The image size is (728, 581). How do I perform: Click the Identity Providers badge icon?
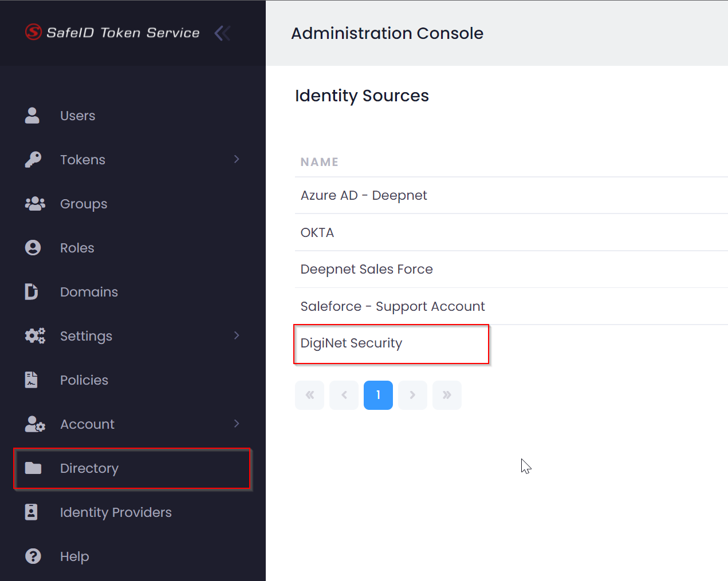point(32,512)
